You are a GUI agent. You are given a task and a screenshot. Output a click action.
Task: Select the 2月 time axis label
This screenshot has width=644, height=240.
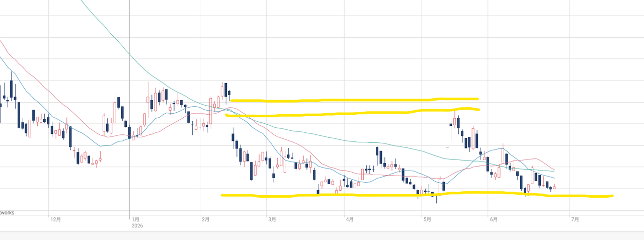[x=205, y=219]
